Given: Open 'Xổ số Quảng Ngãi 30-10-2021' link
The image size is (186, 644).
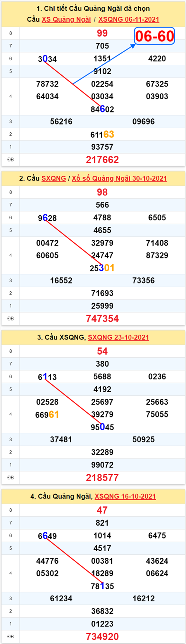Looking at the screenshot, I should point(119,178).
